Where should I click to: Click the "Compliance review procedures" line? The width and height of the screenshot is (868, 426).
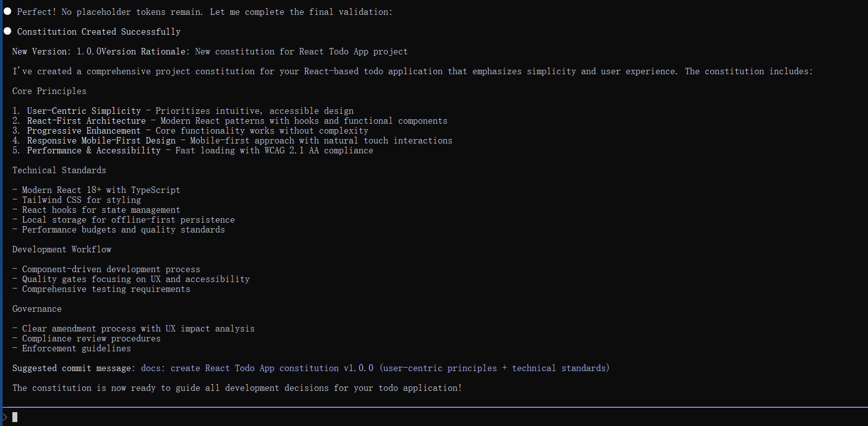point(91,338)
